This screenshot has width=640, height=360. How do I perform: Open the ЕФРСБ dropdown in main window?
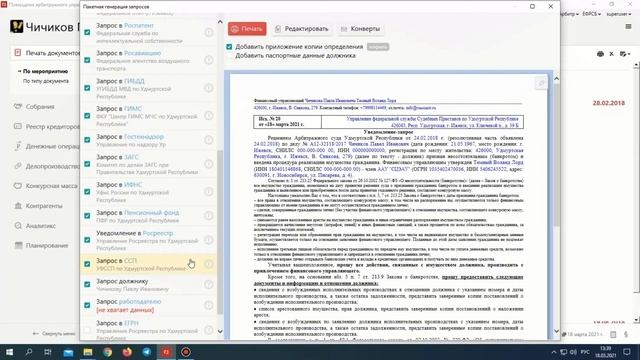point(591,14)
